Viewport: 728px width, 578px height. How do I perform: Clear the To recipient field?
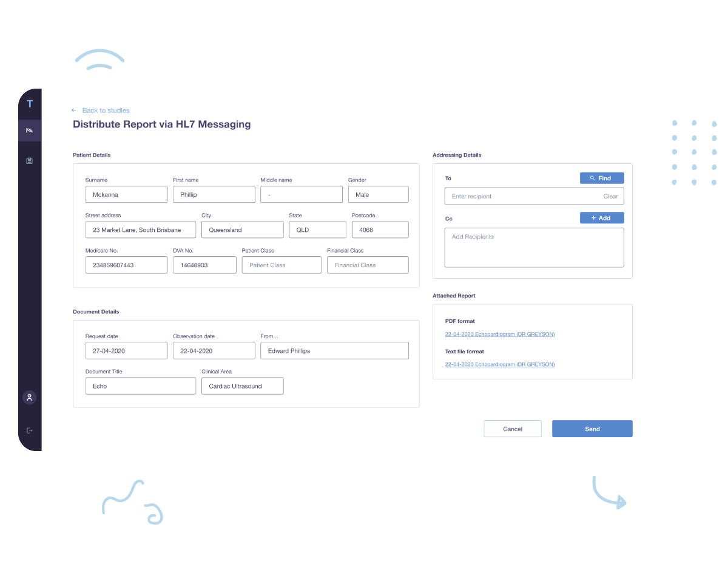tap(610, 196)
